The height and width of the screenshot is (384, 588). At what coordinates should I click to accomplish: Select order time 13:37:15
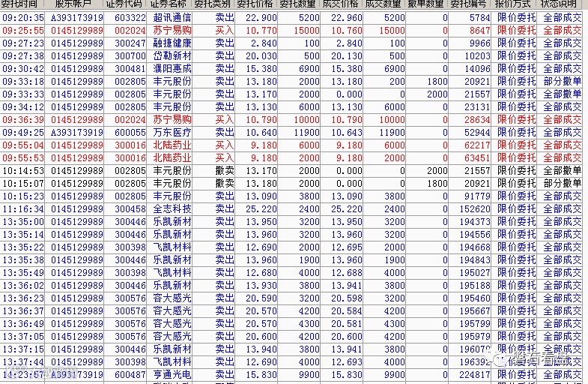[23, 349]
